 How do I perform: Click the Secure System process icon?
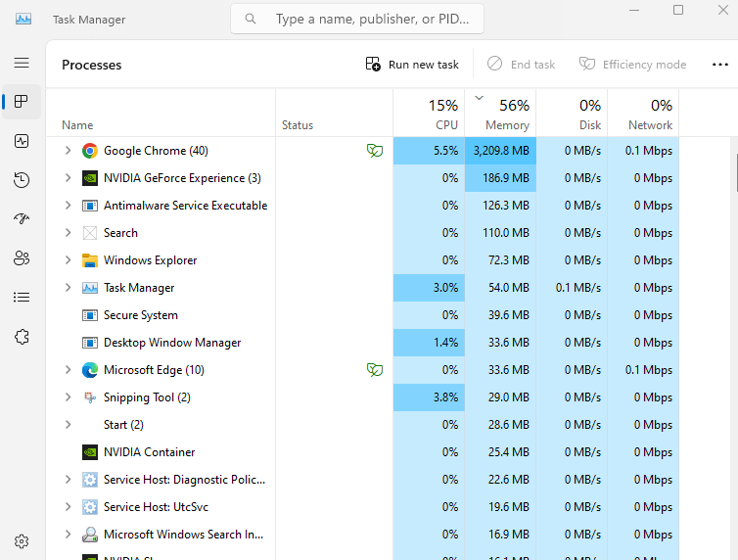[90, 315]
